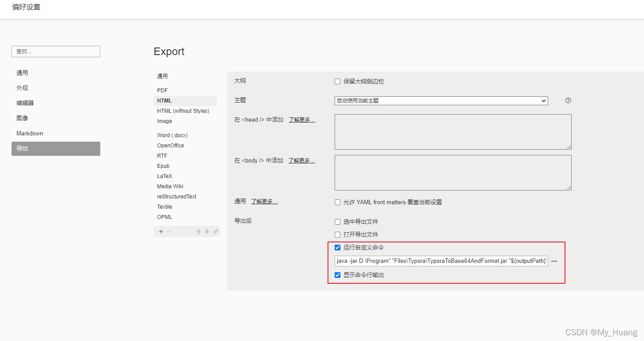Enable 打开导出文件 option
Screen dimensions: 644x341
point(337,234)
